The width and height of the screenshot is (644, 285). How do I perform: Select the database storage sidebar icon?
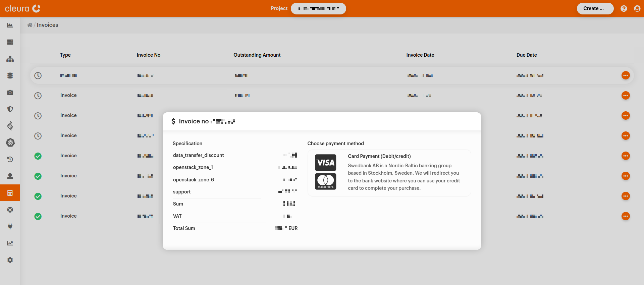point(10,76)
